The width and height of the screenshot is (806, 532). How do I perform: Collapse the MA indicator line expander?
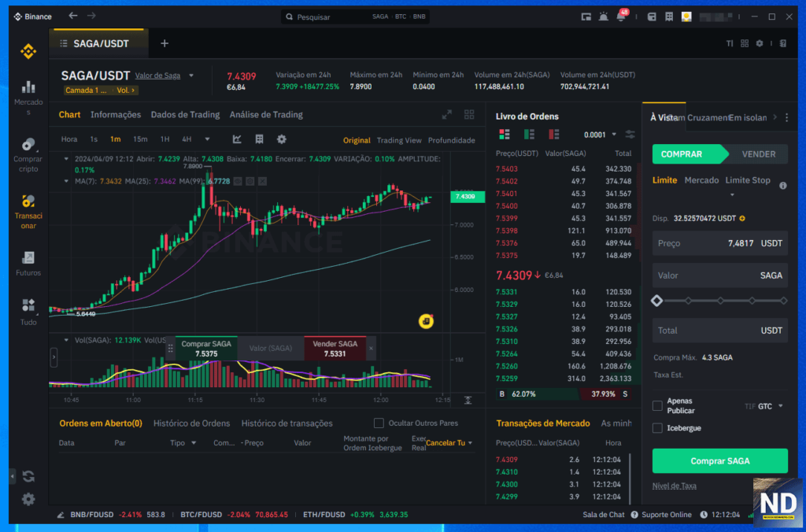[66, 181]
